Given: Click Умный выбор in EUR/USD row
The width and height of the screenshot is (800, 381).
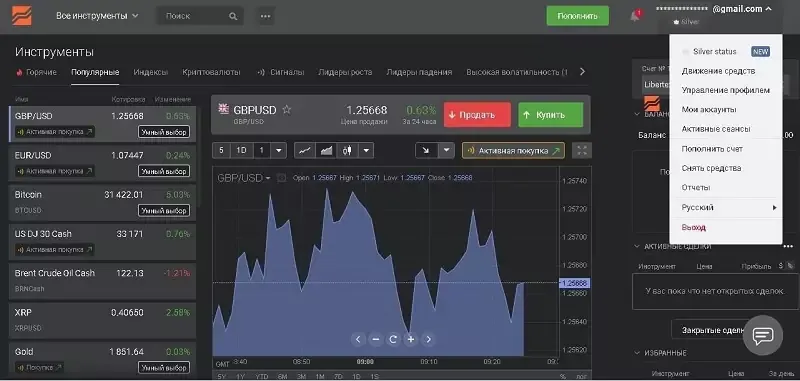Looking at the screenshot, I should pos(164,171).
